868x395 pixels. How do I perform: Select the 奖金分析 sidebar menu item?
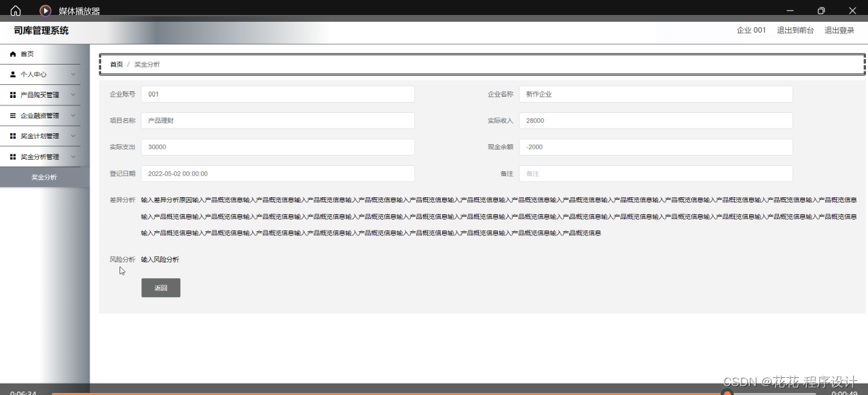click(x=44, y=177)
